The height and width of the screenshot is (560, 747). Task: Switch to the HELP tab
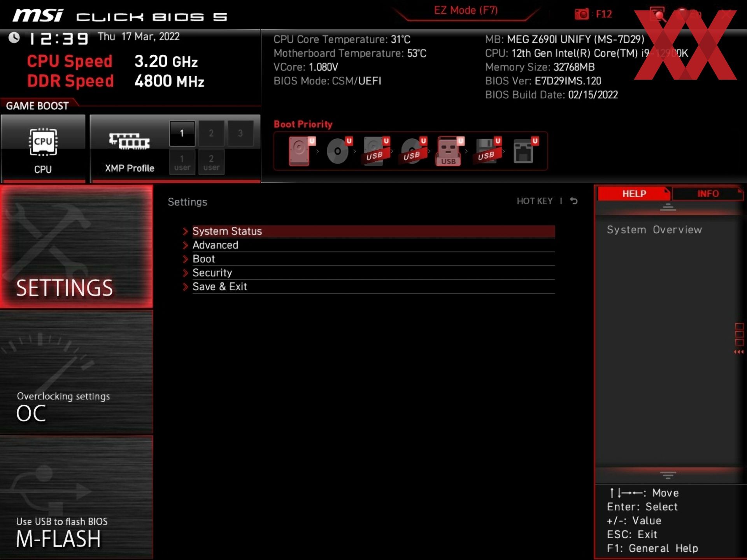tap(634, 194)
